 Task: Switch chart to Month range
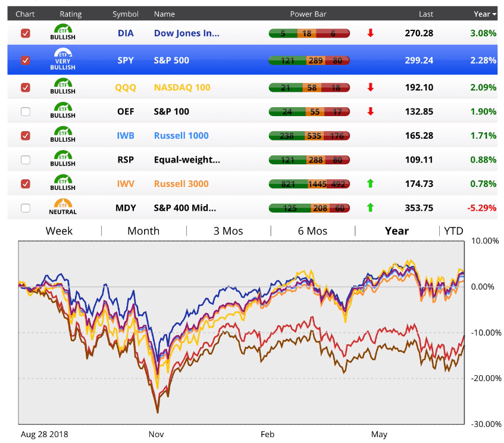(143, 231)
